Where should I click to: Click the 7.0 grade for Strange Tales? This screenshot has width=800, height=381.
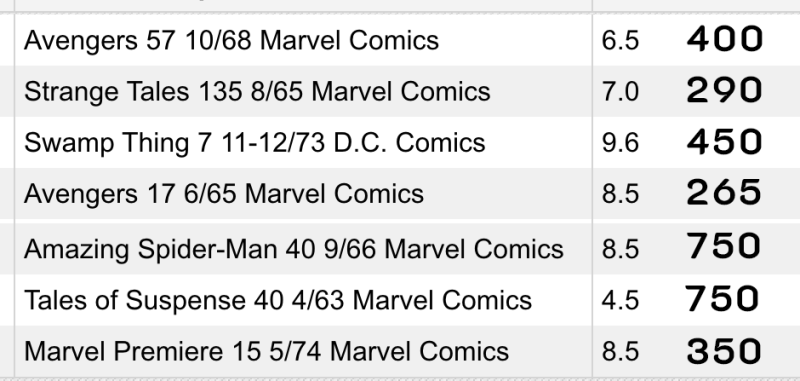tap(620, 92)
